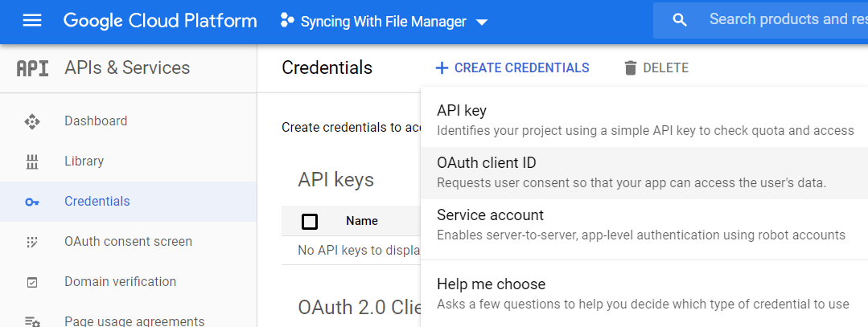Open the project selector dropdown arrow
868x327 pixels.
coord(482,22)
